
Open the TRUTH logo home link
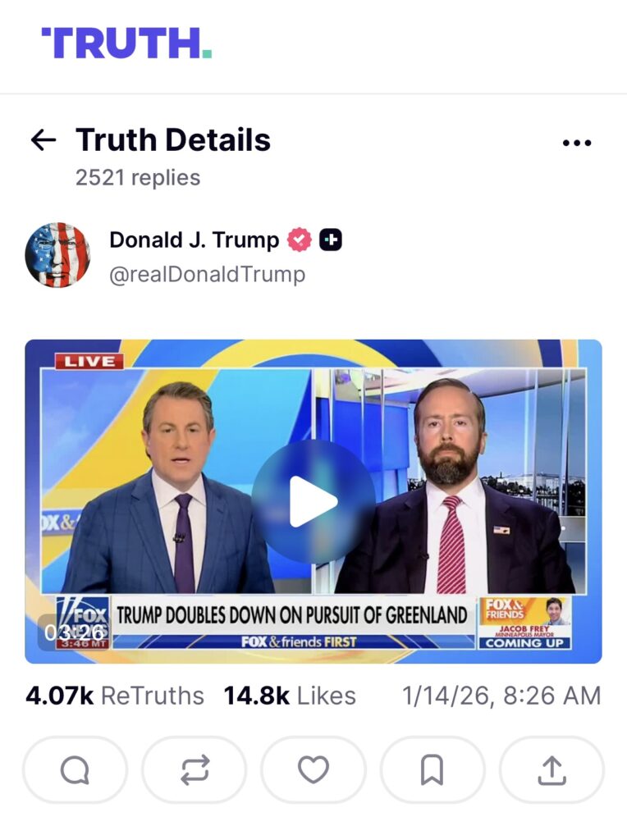[127, 43]
